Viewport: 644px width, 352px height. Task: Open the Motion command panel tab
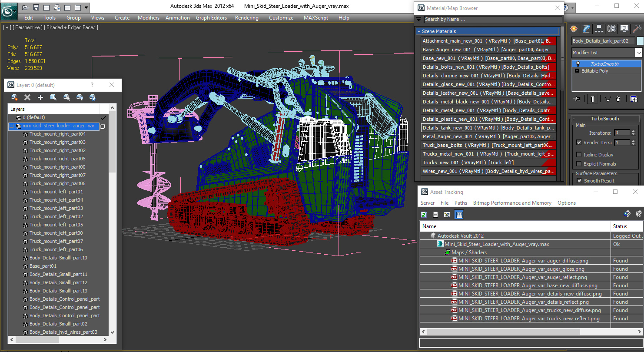[612, 29]
